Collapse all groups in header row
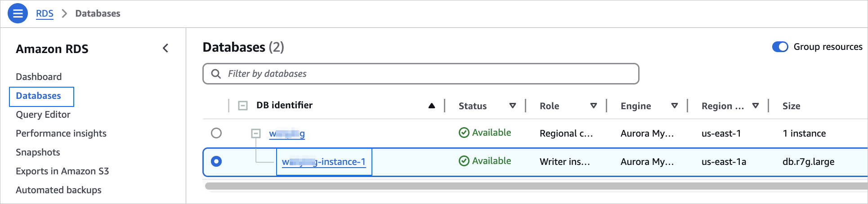The width and height of the screenshot is (868, 204). point(243,106)
